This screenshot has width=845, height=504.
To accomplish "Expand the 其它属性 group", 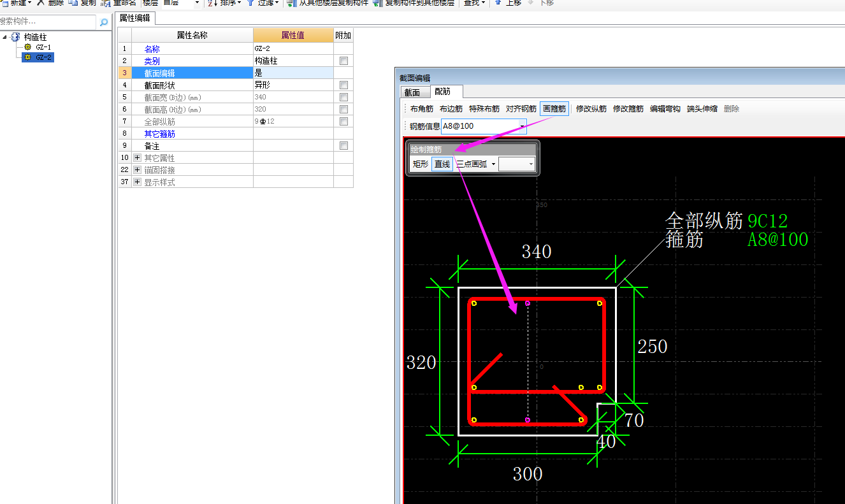I will pos(138,157).
